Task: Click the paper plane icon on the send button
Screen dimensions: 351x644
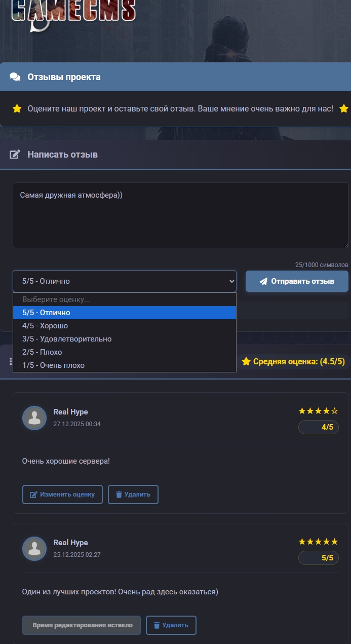Action: click(x=263, y=282)
